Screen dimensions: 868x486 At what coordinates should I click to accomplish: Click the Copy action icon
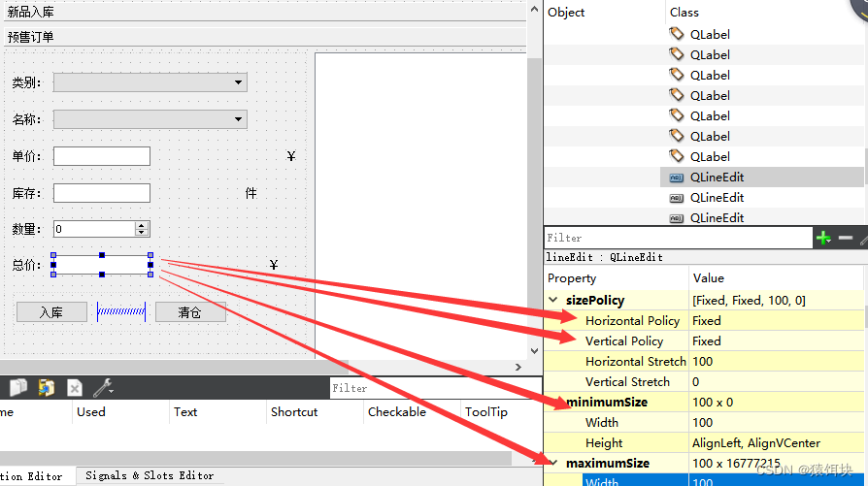(17, 388)
